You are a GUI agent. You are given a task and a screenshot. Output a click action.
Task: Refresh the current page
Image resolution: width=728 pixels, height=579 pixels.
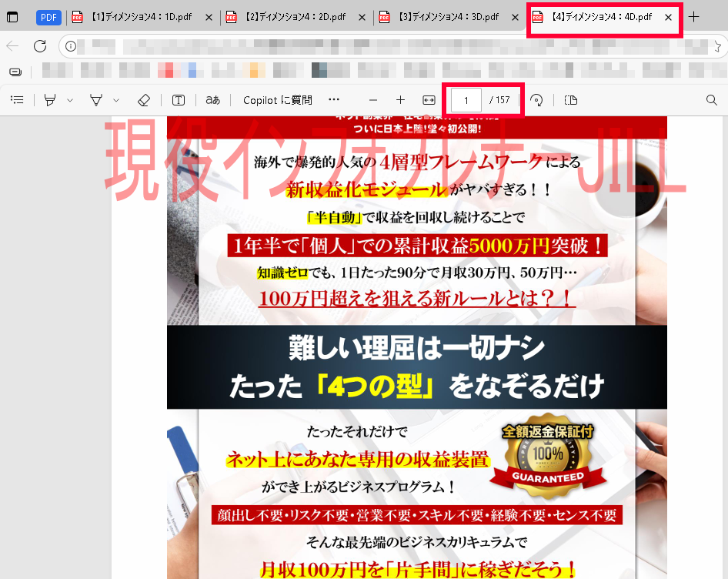click(40, 47)
